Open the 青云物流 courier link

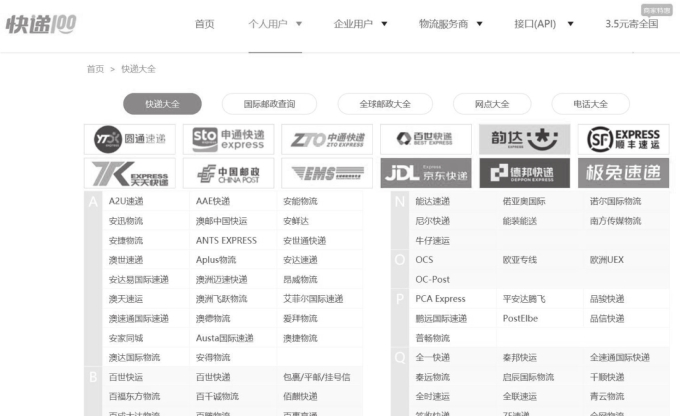point(607,396)
